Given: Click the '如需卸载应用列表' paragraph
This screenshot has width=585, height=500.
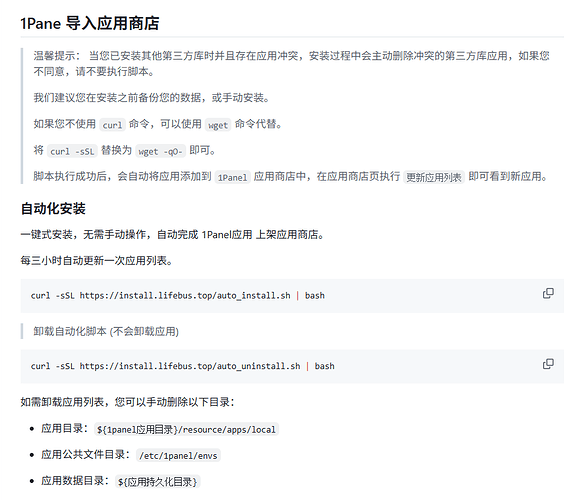Looking at the screenshot, I should pyautogui.click(x=128, y=402).
